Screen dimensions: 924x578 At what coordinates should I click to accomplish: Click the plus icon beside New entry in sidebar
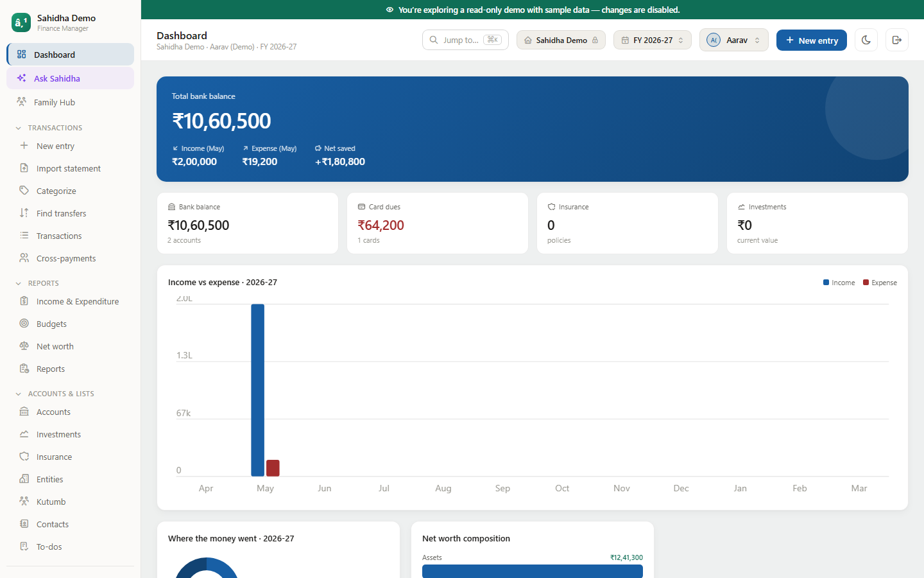click(24, 146)
